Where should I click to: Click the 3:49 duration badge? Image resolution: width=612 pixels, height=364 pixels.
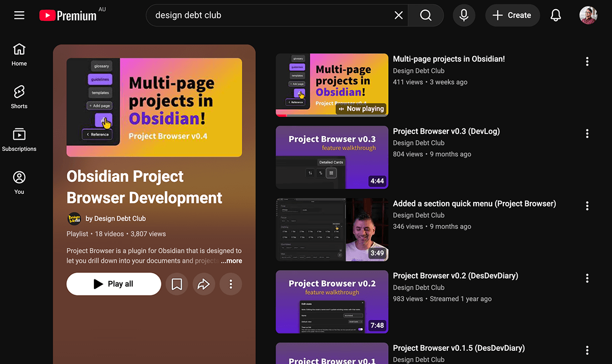[x=377, y=253]
